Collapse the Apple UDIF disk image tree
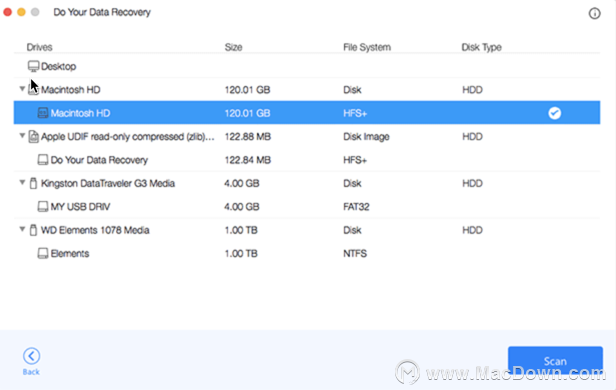This screenshot has width=616, height=390. 22,136
